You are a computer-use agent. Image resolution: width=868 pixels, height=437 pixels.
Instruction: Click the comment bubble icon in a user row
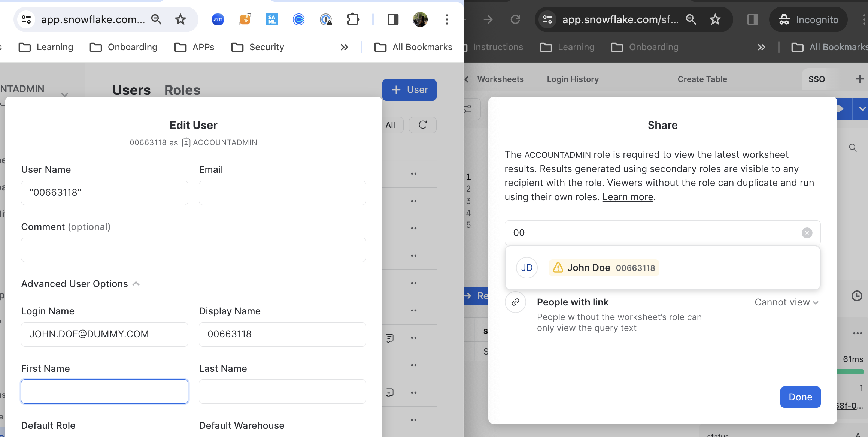389,338
